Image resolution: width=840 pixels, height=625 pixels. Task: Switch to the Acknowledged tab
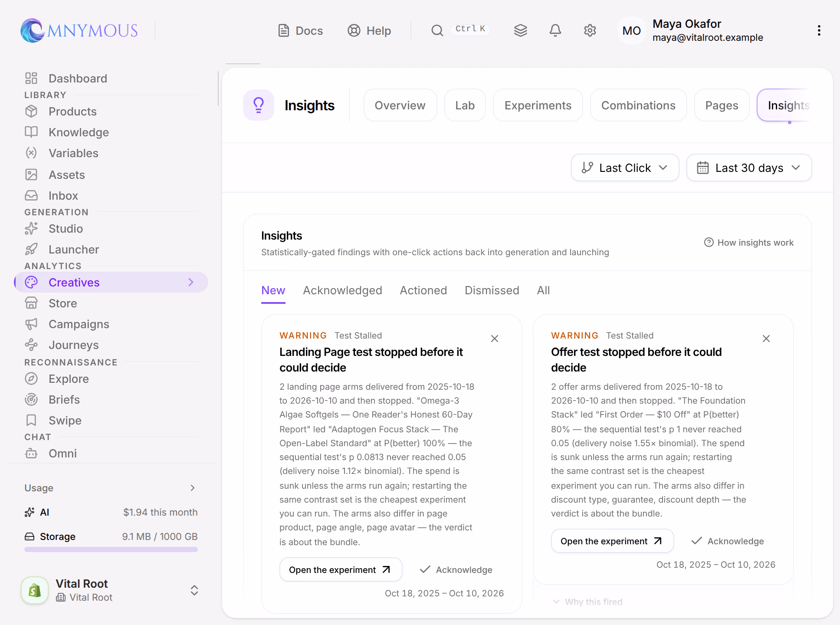[x=342, y=290]
